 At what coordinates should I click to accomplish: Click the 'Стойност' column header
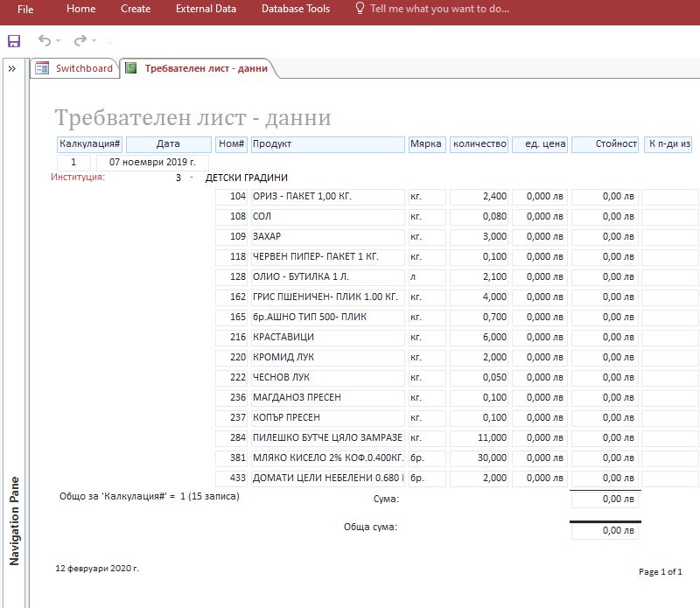pyautogui.click(x=605, y=144)
